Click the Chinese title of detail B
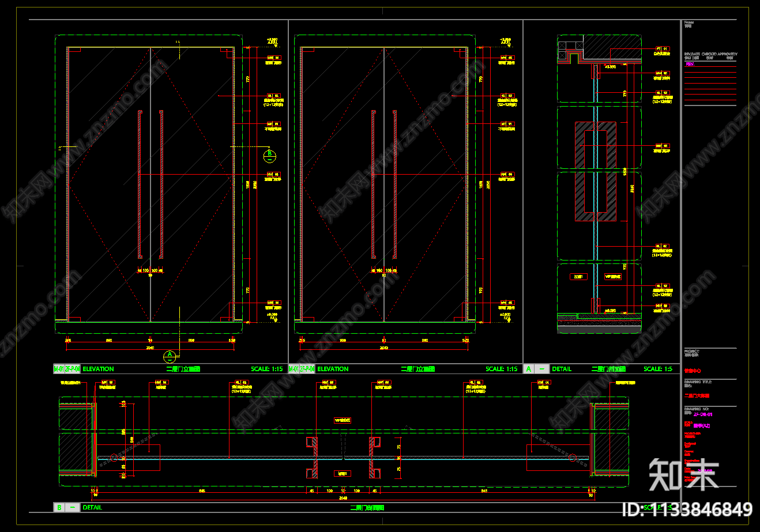 tap(367, 508)
